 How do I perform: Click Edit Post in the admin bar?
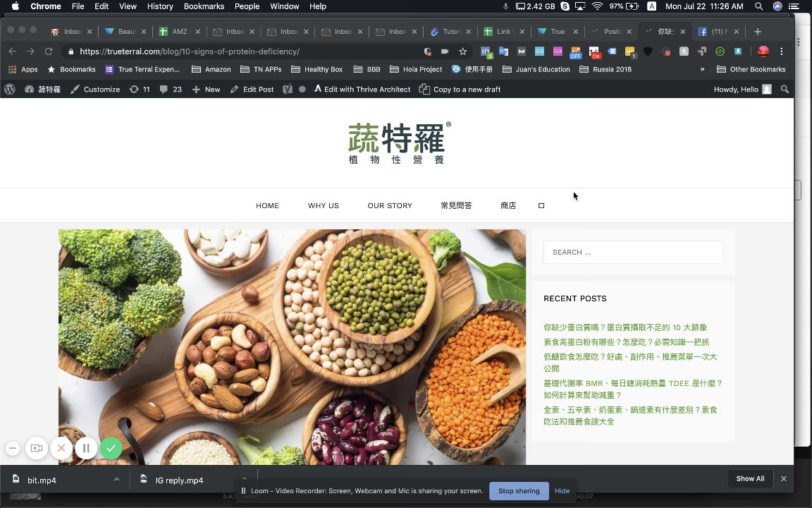pos(252,89)
